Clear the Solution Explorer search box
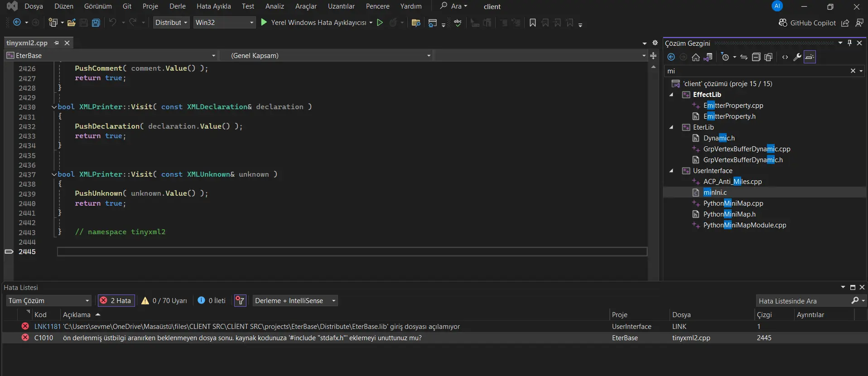Image resolution: width=868 pixels, height=376 pixels. pyautogui.click(x=853, y=71)
